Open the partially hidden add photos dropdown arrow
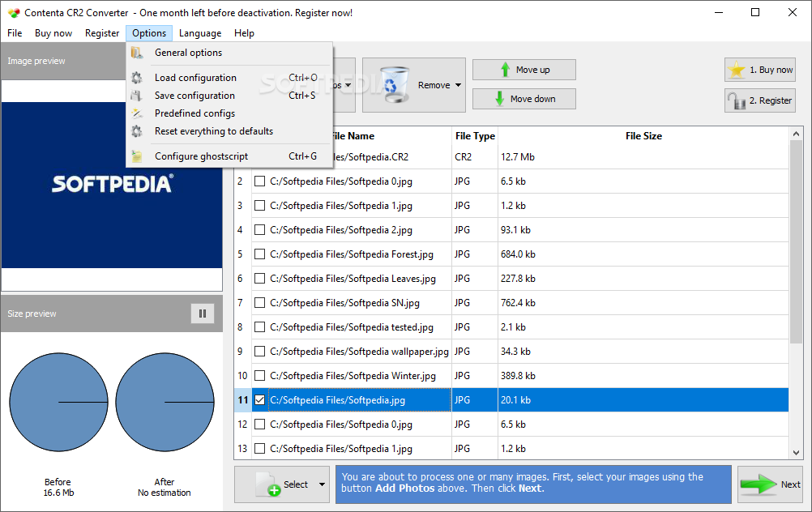812x512 pixels. pos(348,85)
